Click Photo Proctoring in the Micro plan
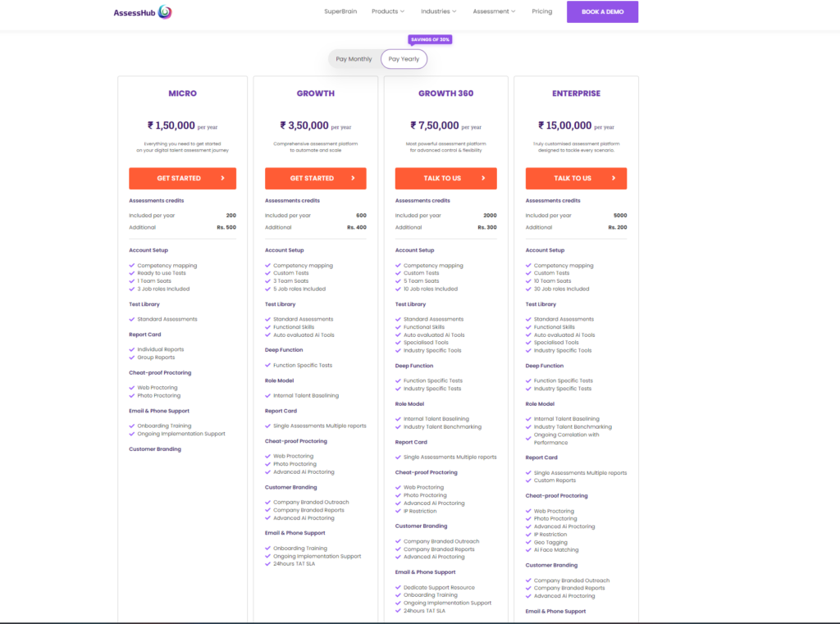 click(158, 395)
